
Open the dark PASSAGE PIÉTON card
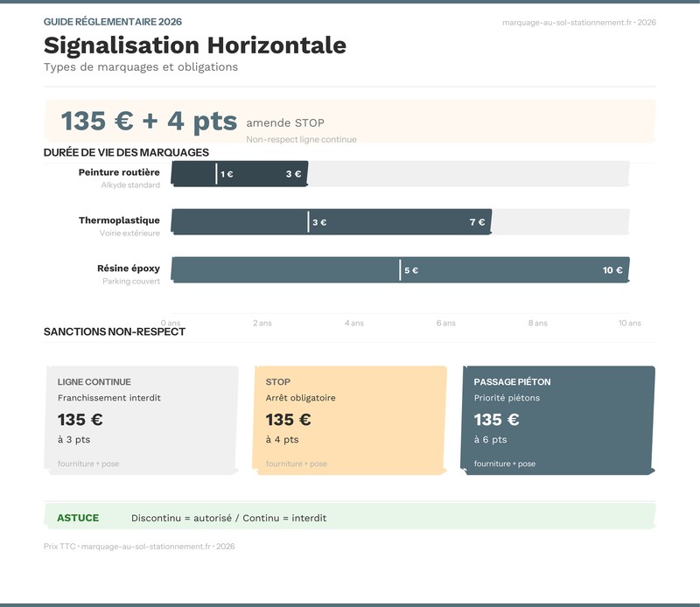click(x=557, y=421)
